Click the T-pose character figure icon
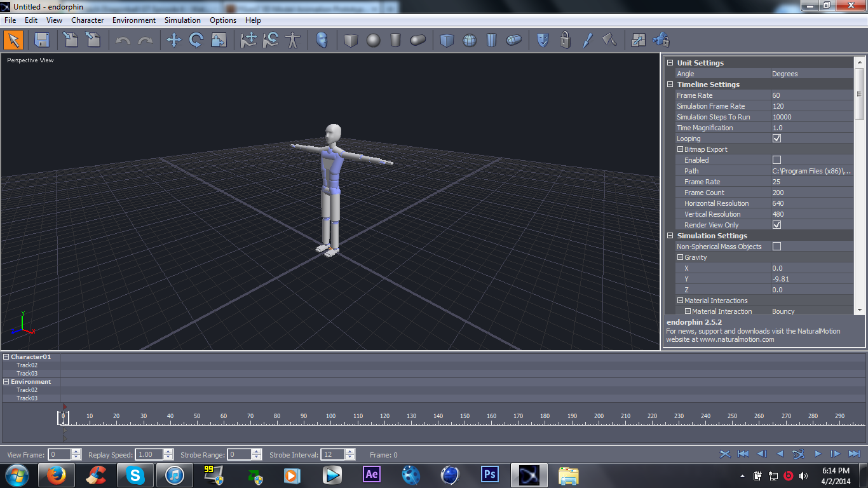 coord(292,40)
